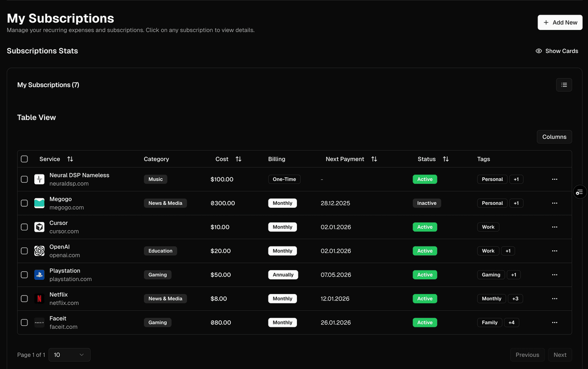Open actions menu for Neural DSP Nameless
This screenshot has width=588, height=369.
pos(555,179)
